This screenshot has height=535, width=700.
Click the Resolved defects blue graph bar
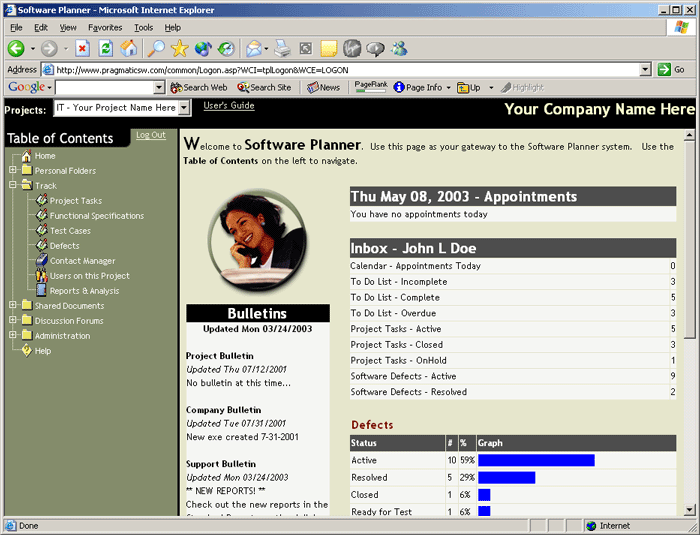tap(507, 477)
